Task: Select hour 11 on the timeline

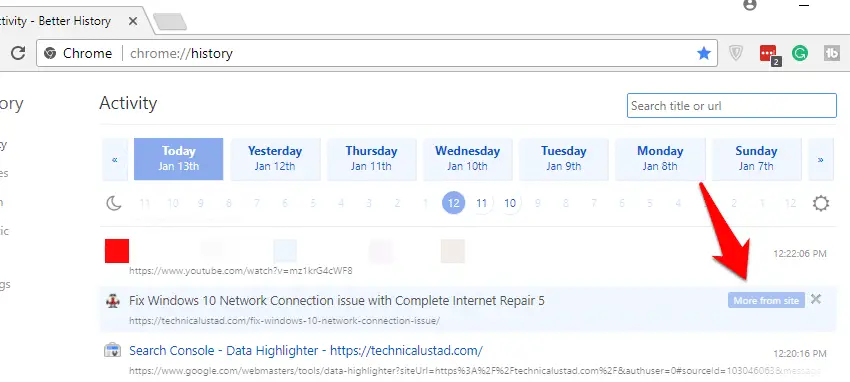Action: (x=481, y=204)
